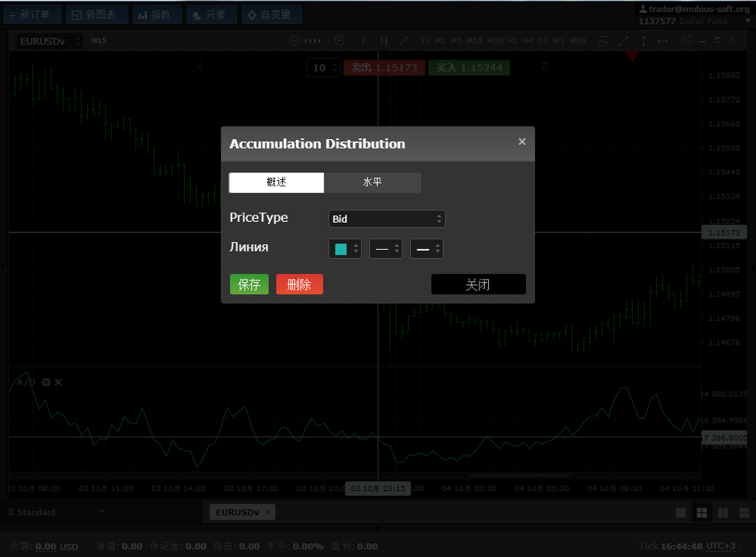
Task: Click the chart window close icon
Action: click(x=733, y=40)
